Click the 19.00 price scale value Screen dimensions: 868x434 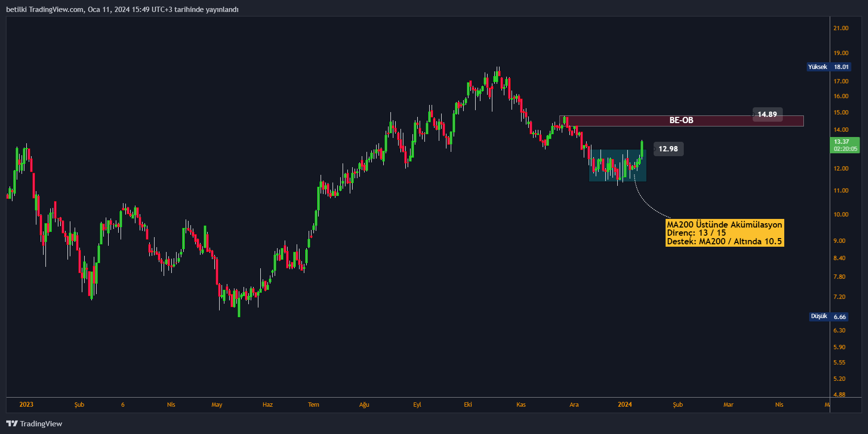[x=841, y=53]
